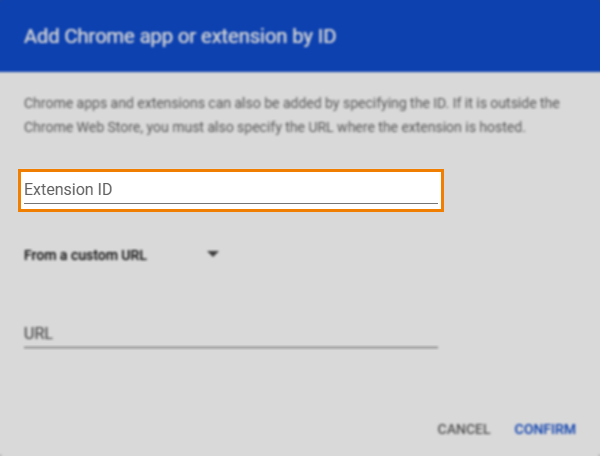The width and height of the screenshot is (600, 456).
Task: Click the "Extension ID" placeholder text
Action: 68,190
